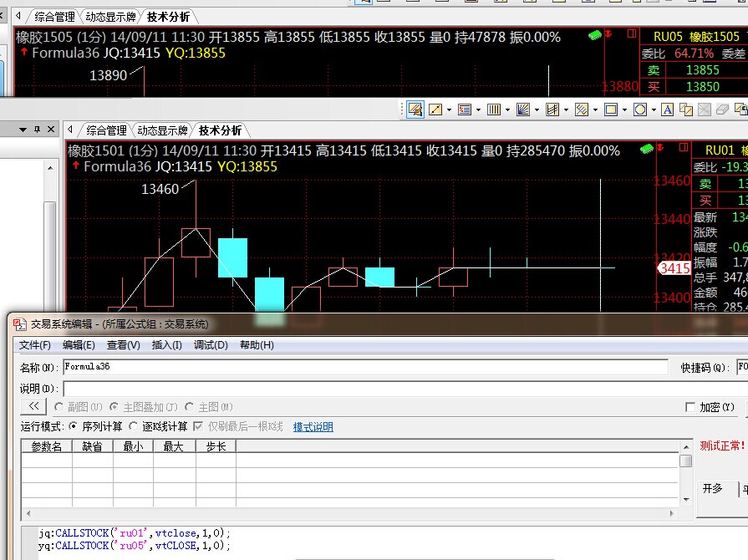Select the 开多 tab button
The height and width of the screenshot is (560, 748).
pos(713,488)
